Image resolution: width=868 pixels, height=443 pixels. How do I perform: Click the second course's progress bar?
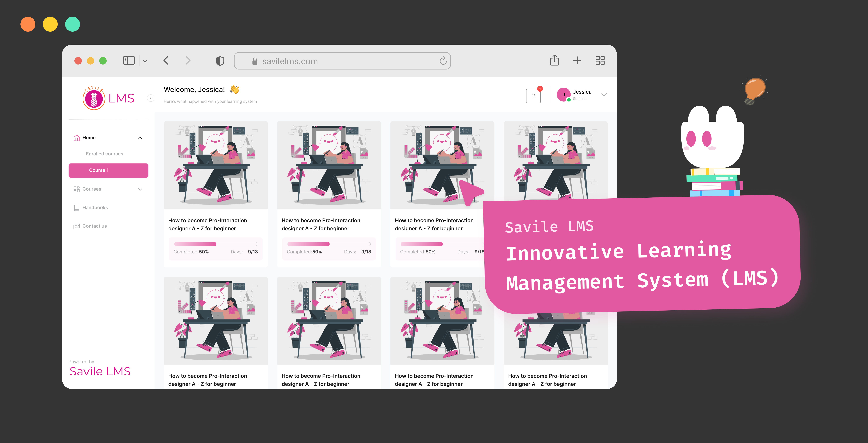click(x=329, y=244)
